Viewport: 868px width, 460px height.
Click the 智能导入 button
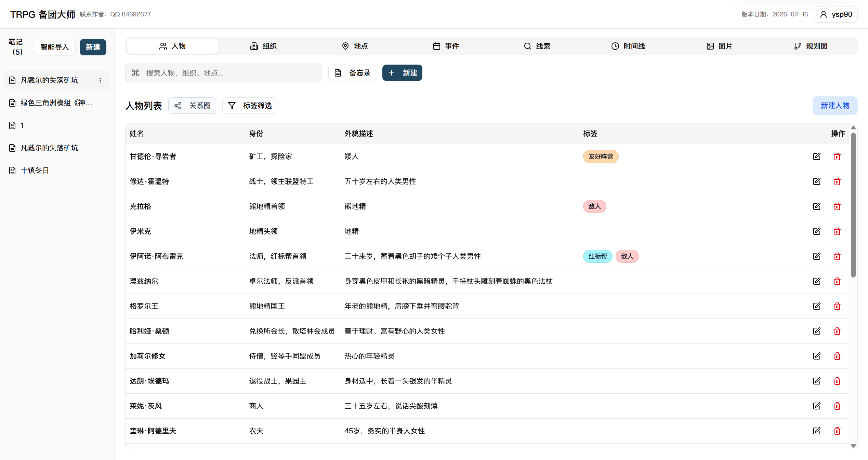pyautogui.click(x=55, y=47)
